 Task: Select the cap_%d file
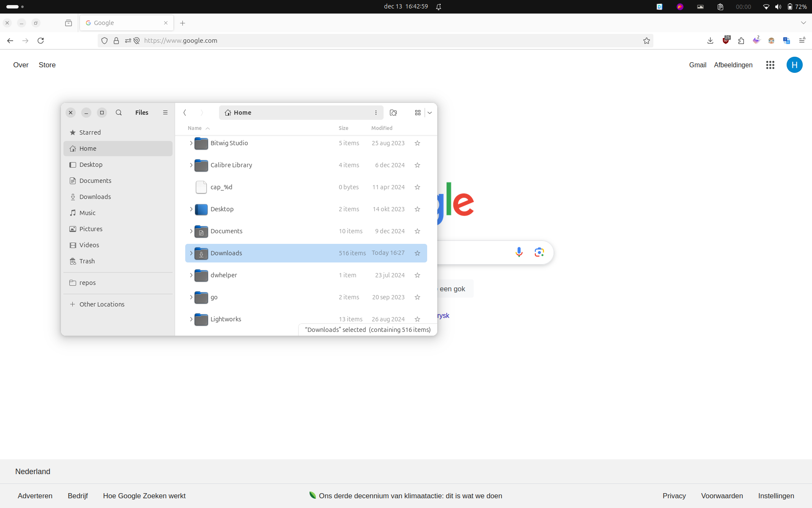[306, 187]
